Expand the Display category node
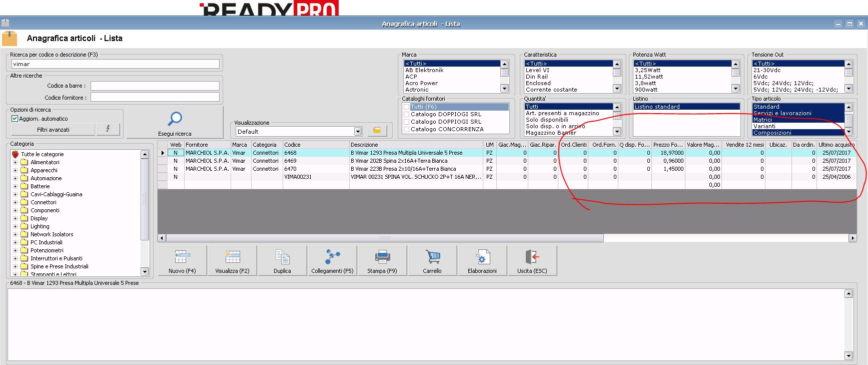Screen dimensions: 868x365 click(15, 218)
